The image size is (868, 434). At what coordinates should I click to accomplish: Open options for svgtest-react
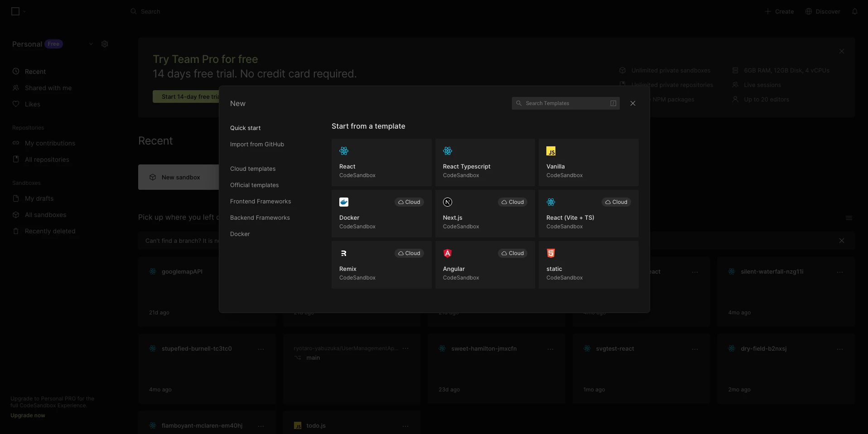click(x=695, y=349)
